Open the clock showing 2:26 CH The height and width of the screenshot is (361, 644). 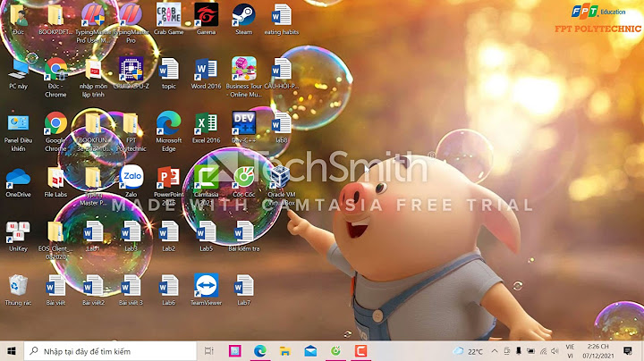click(598, 351)
